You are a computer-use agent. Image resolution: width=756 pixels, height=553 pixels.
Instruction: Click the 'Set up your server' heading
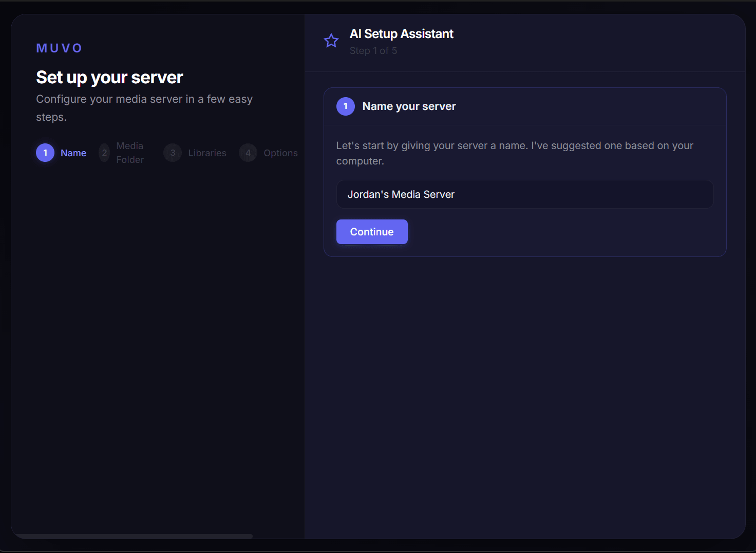click(109, 78)
